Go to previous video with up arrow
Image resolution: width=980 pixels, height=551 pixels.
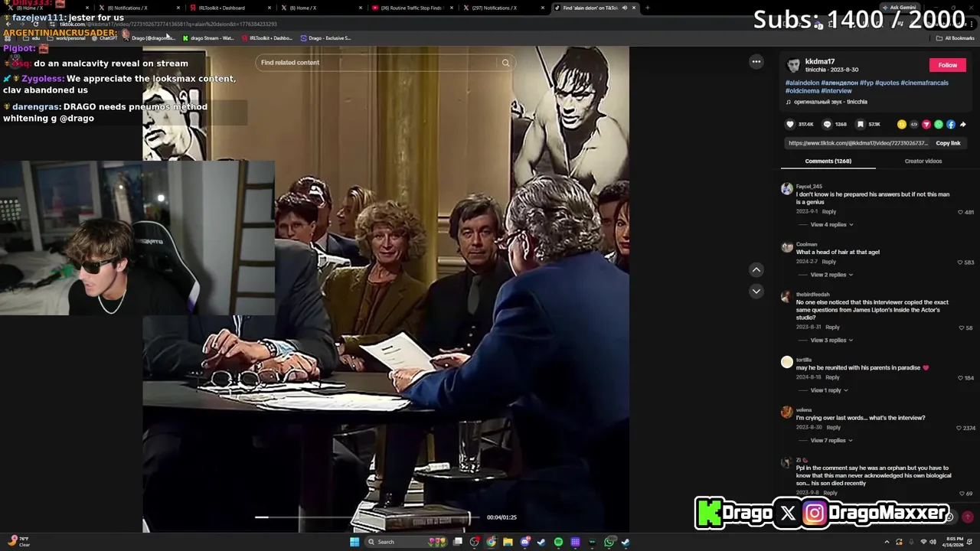tap(756, 269)
